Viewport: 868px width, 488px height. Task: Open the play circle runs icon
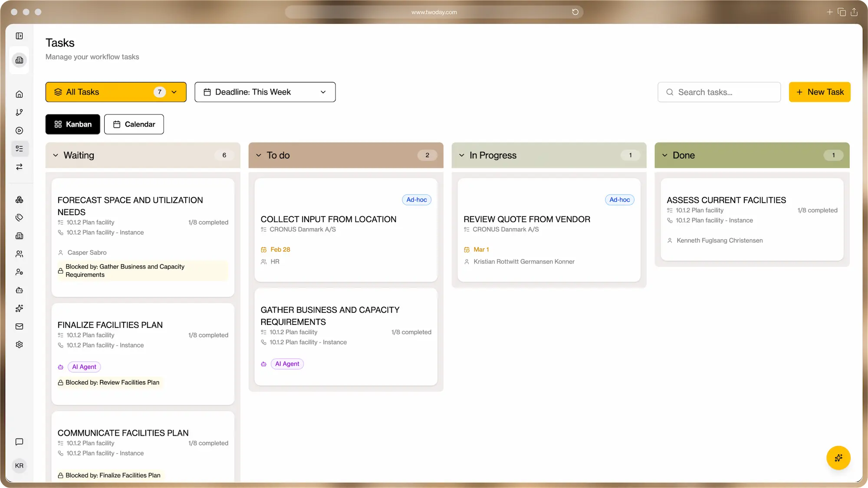coord(19,131)
